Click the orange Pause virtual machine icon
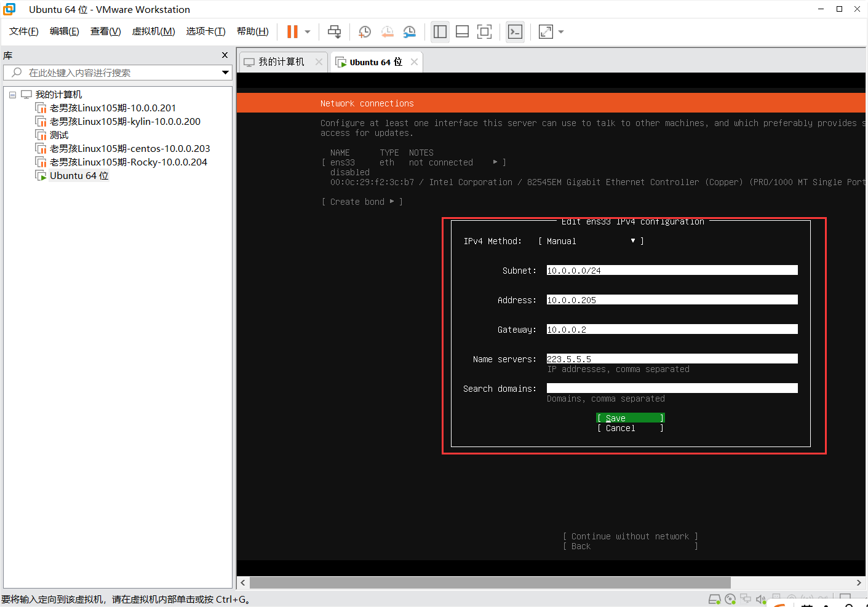Screen dimensions: 868x607 (x=292, y=31)
